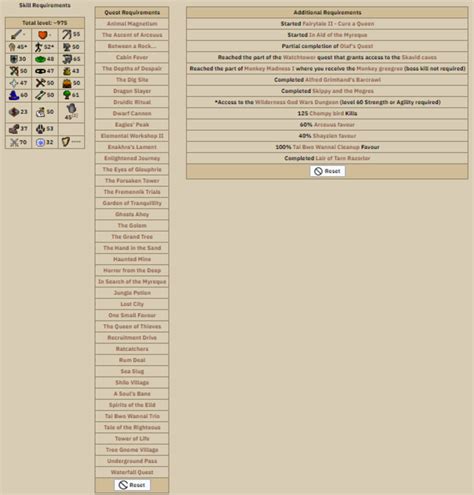Screen dimensions: 474x495
Task: Click the green Herblore leaf icon
Action: coord(40,59)
